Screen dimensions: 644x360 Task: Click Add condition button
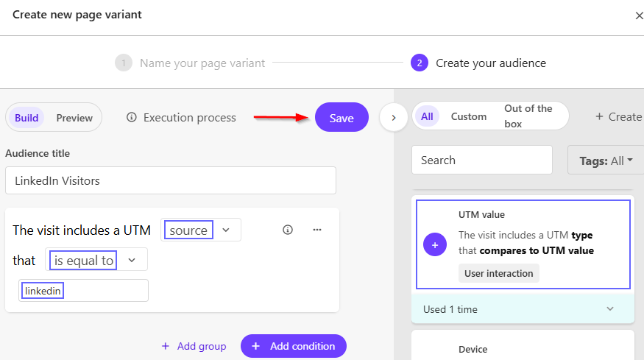point(294,346)
